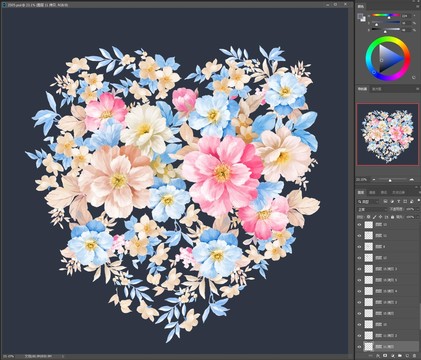Click lock position move icon
The width and height of the screenshot is (421, 360).
click(x=381, y=217)
